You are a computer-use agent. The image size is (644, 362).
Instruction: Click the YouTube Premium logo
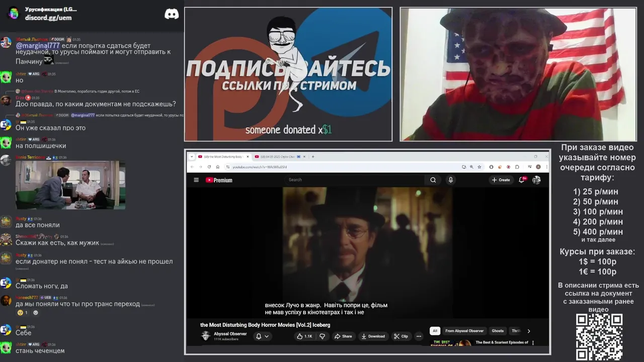pyautogui.click(x=219, y=180)
